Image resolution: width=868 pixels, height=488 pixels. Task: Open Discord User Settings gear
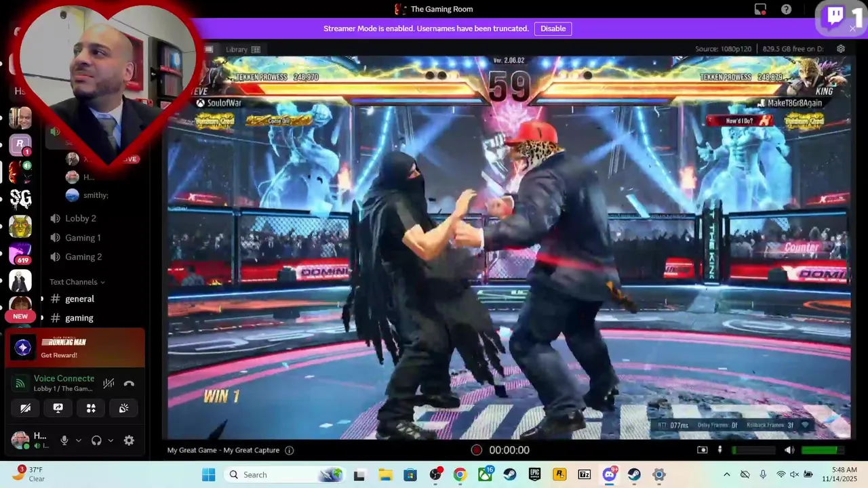129,441
